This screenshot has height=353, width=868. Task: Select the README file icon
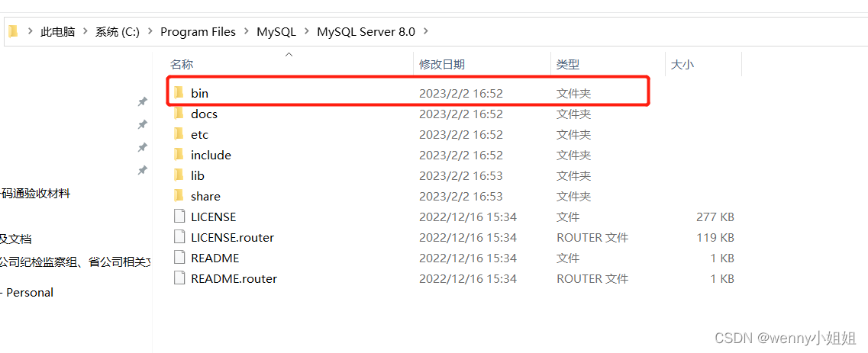tap(179, 258)
